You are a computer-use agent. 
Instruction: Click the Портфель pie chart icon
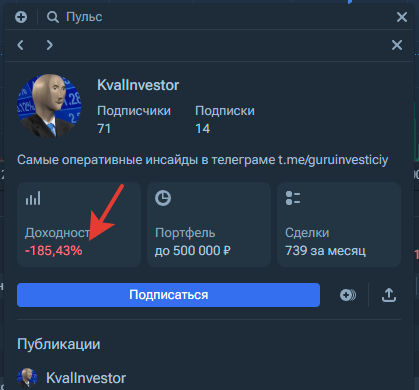click(x=163, y=198)
